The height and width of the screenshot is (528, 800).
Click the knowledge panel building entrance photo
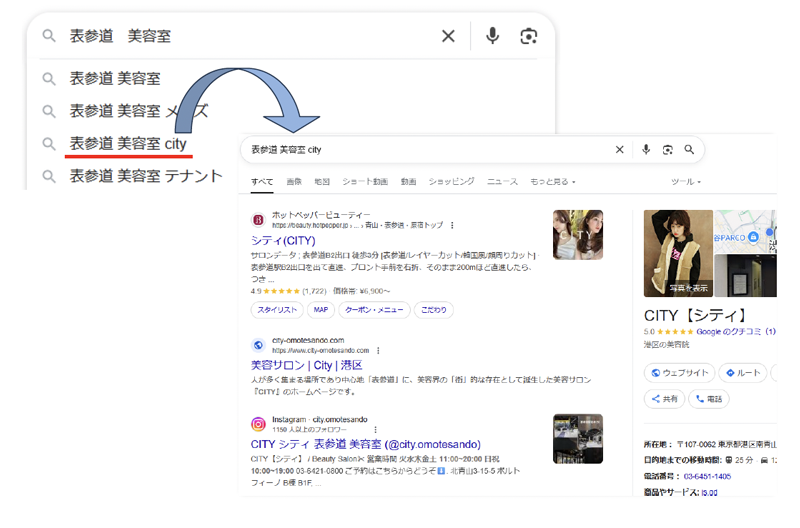coord(745,275)
